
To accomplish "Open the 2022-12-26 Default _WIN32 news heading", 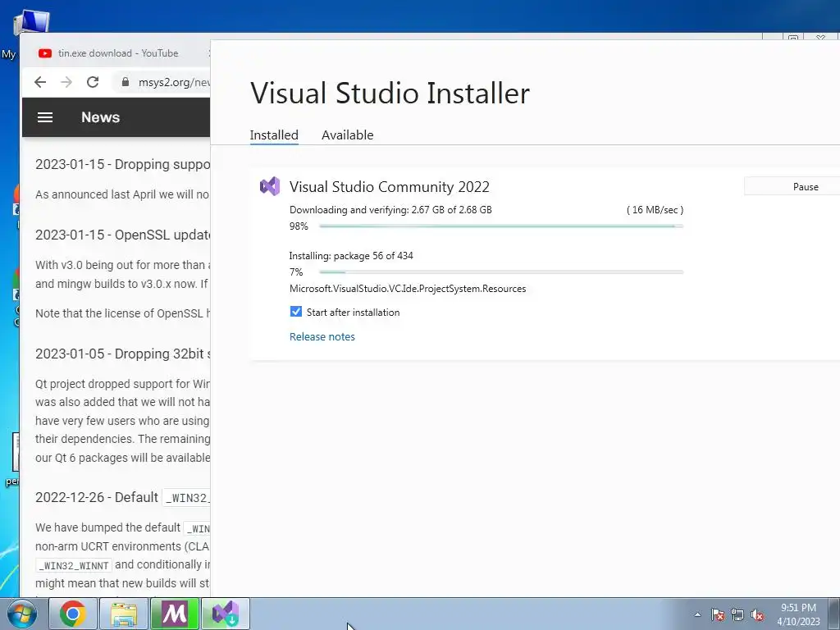I will (x=123, y=497).
